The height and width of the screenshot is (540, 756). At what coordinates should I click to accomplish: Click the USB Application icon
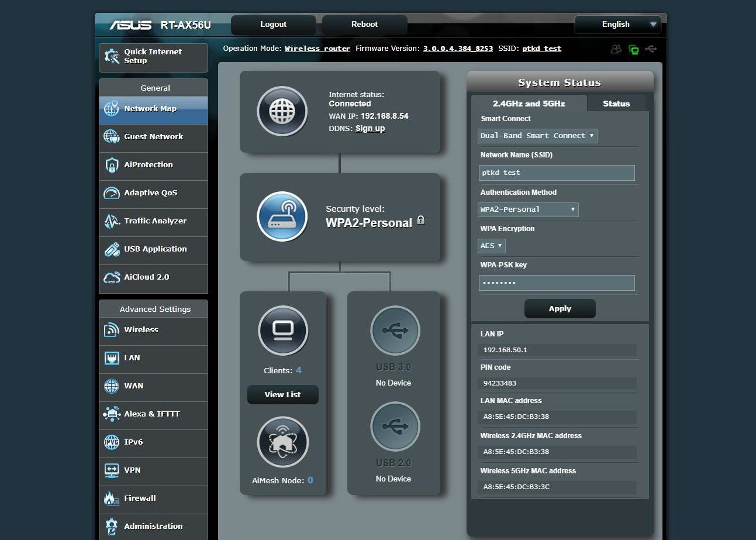112,249
